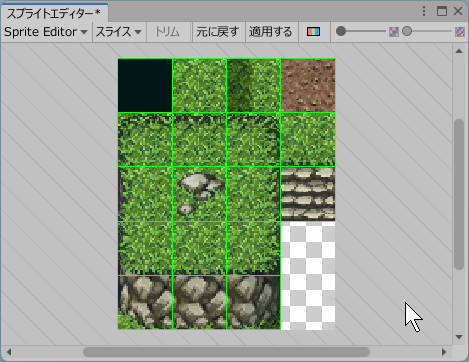
Task: Click the vertical scrollbar thumb
Action: (x=459, y=194)
